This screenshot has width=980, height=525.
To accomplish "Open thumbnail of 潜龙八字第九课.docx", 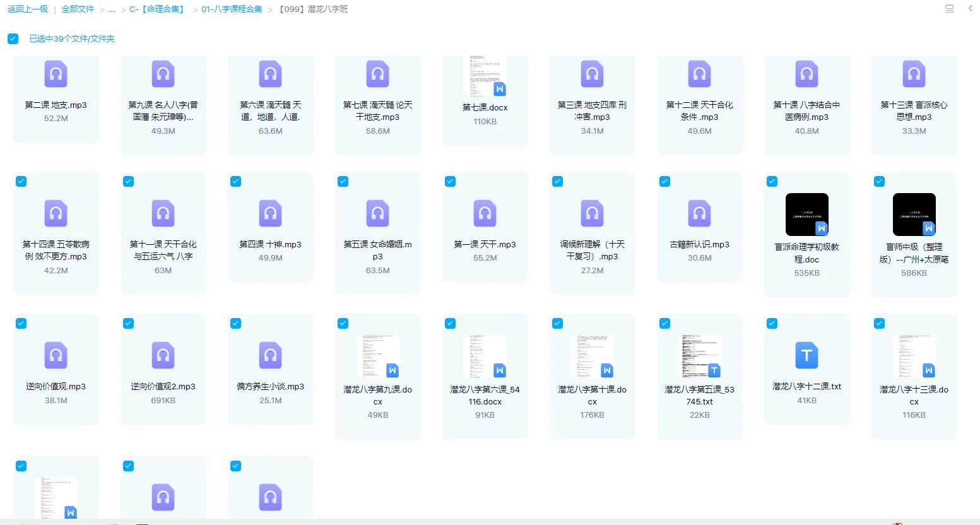I will coord(377,357).
